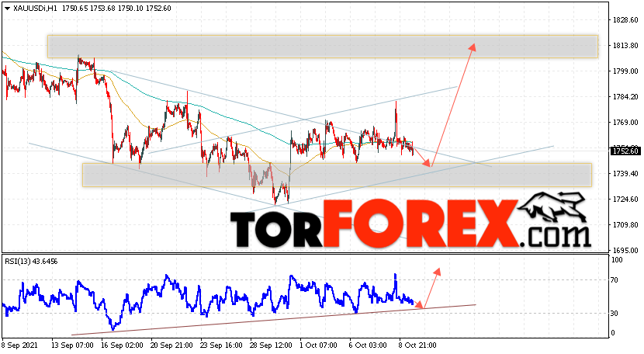Click the 20 Sep 21:00 time label
The width and height of the screenshot is (644, 354).
click(x=171, y=345)
